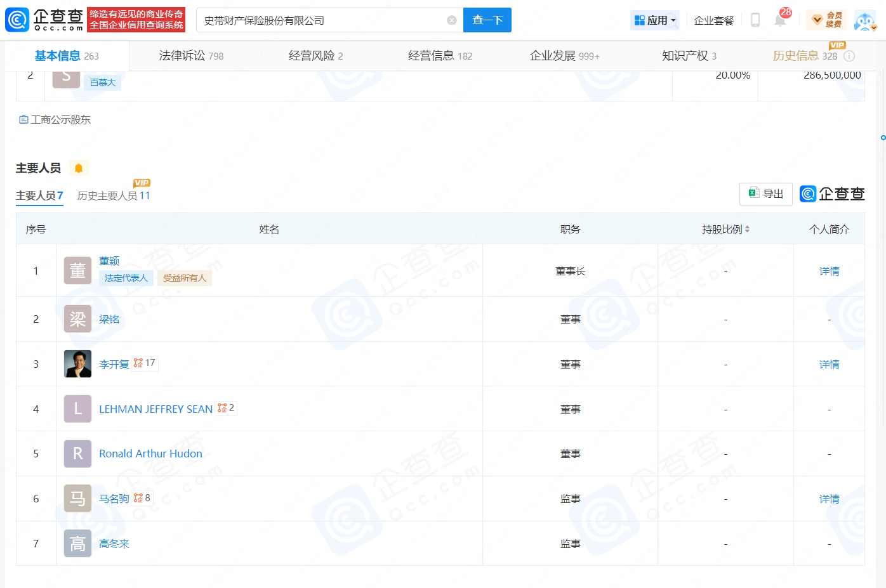886x588 pixels.
Task: Click the bell alert beside 主要人员 heading
Action: click(x=79, y=168)
